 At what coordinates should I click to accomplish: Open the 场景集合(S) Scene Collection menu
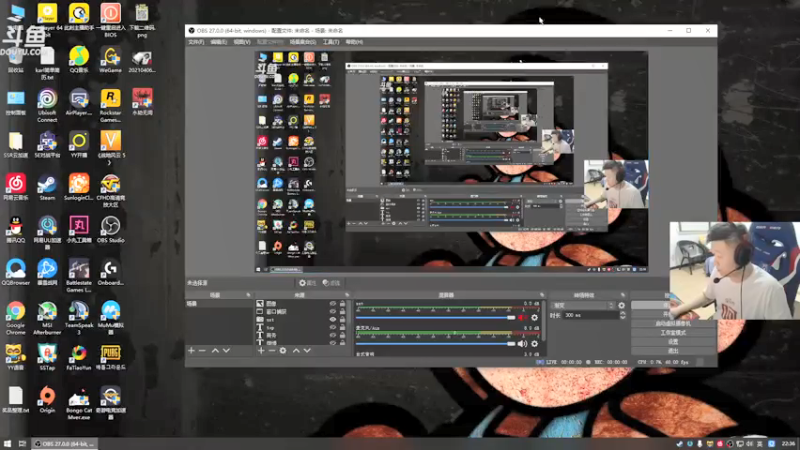tap(303, 42)
